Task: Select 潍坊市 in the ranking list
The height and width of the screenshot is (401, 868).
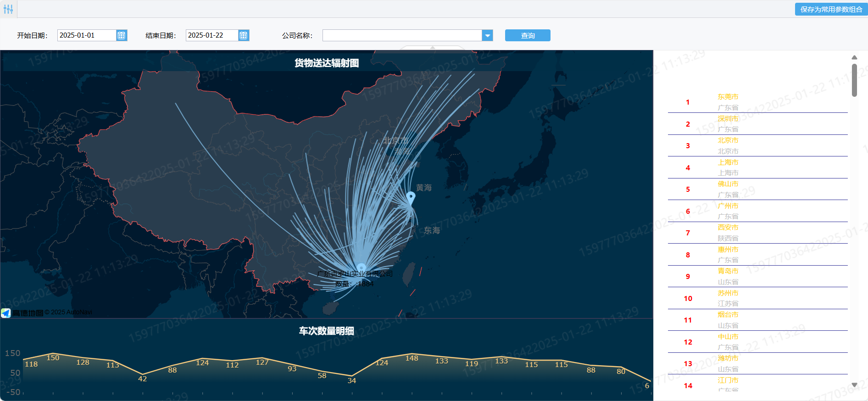Action: [728, 358]
